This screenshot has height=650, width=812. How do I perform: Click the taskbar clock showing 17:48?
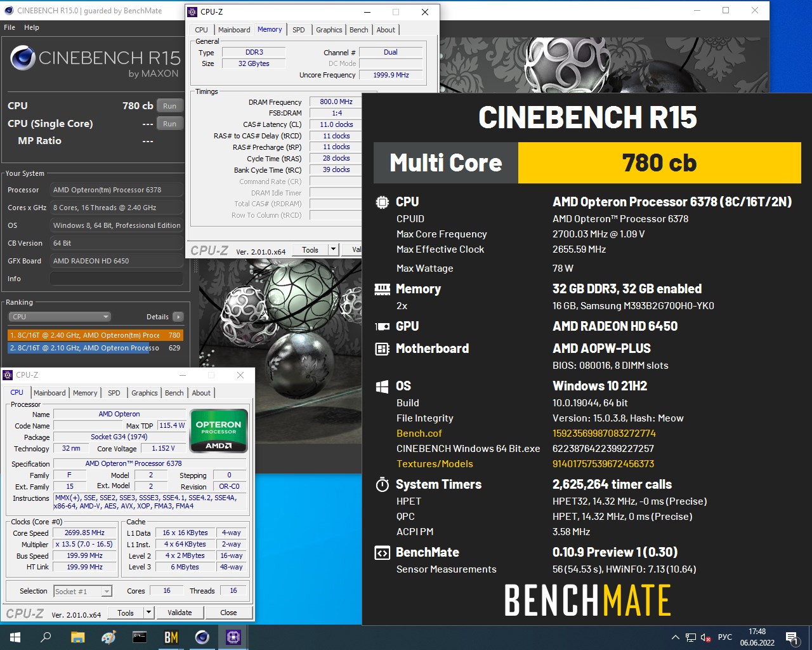click(757, 637)
